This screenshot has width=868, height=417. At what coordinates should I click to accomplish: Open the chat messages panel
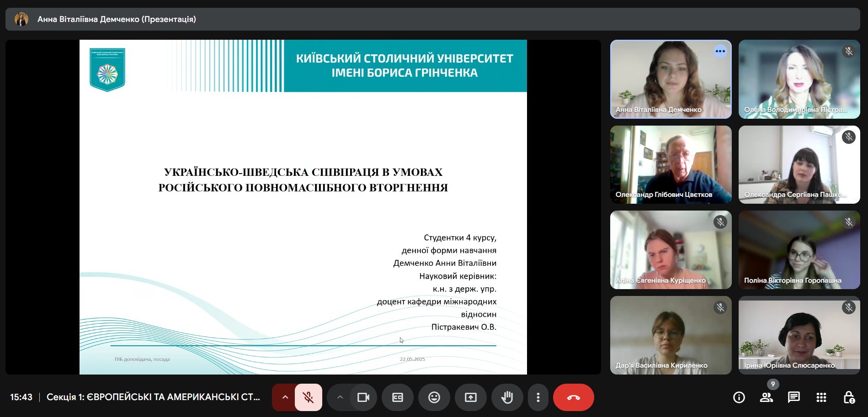794,397
